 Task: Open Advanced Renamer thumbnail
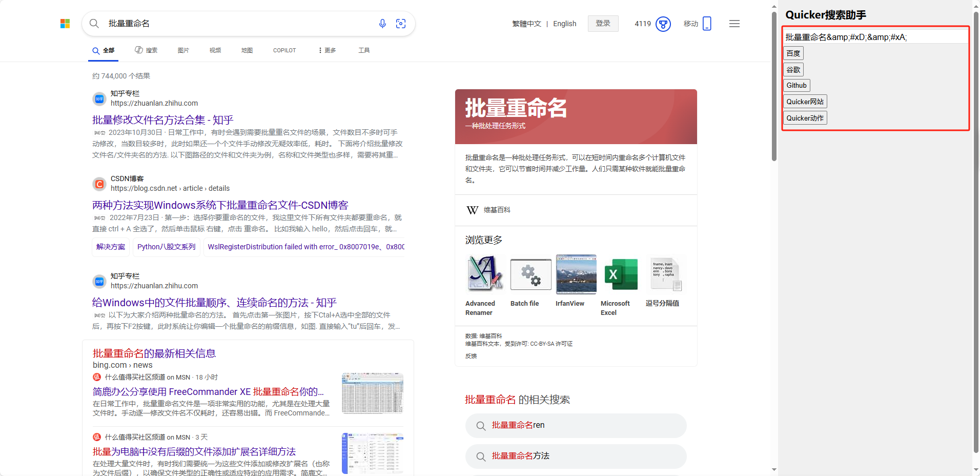484,274
